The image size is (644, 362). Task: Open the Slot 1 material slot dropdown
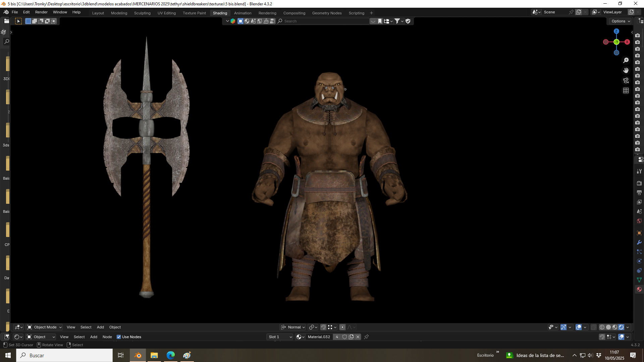point(280,337)
